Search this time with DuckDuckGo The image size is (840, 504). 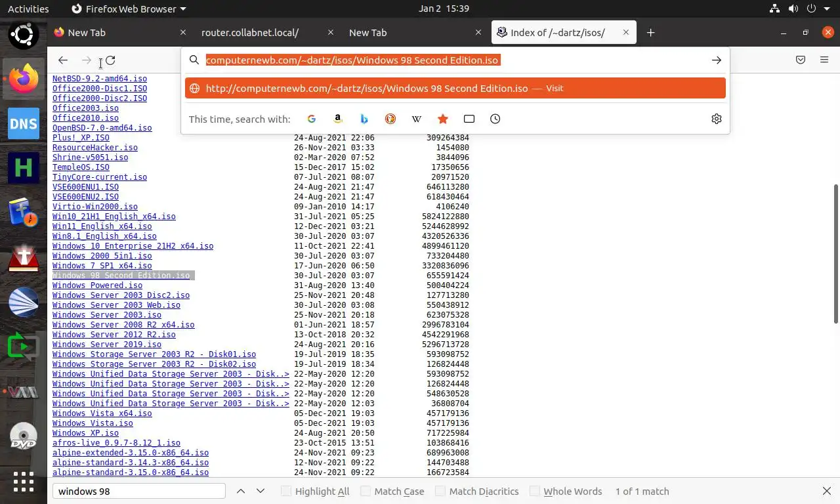tap(390, 119)
